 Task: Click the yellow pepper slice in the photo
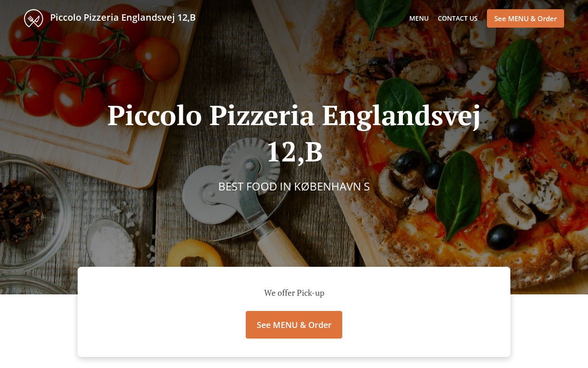[x=193, y=253]
